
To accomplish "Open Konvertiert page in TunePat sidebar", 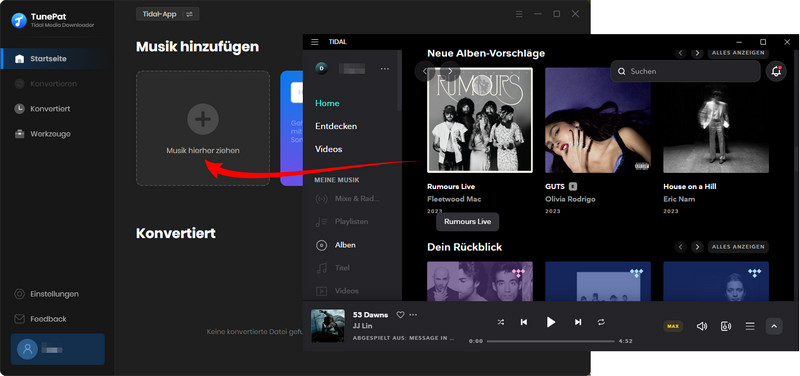I will [50, 109].
